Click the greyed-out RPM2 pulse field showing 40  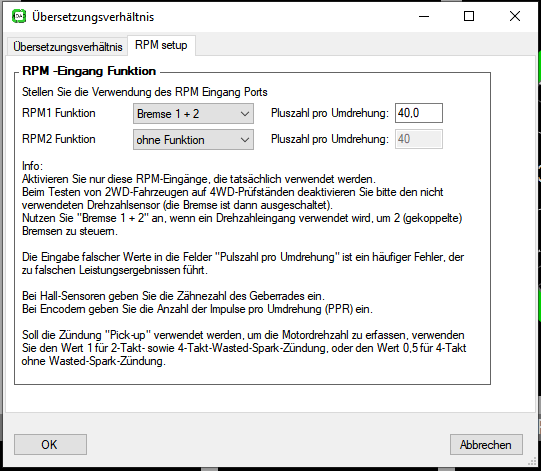tap(419, 139)
